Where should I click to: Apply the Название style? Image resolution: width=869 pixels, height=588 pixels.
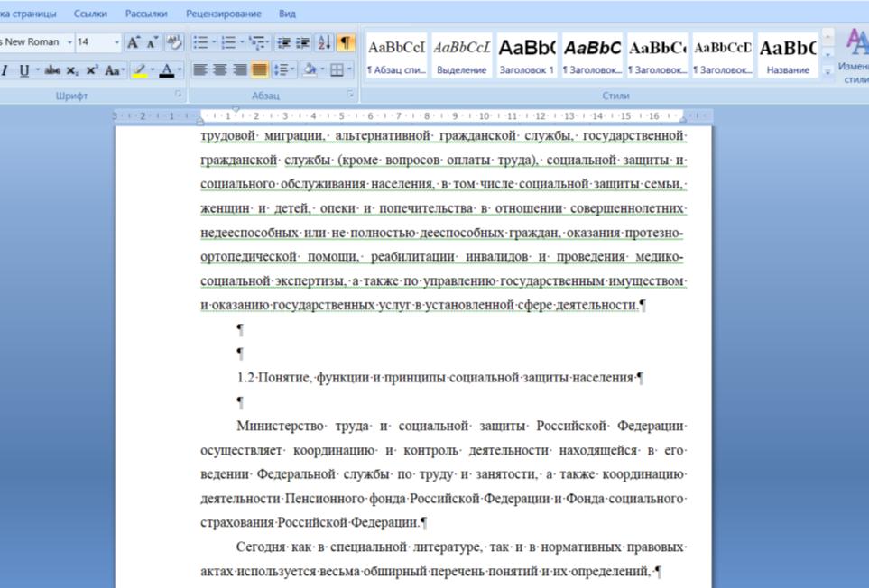(787, 55)
